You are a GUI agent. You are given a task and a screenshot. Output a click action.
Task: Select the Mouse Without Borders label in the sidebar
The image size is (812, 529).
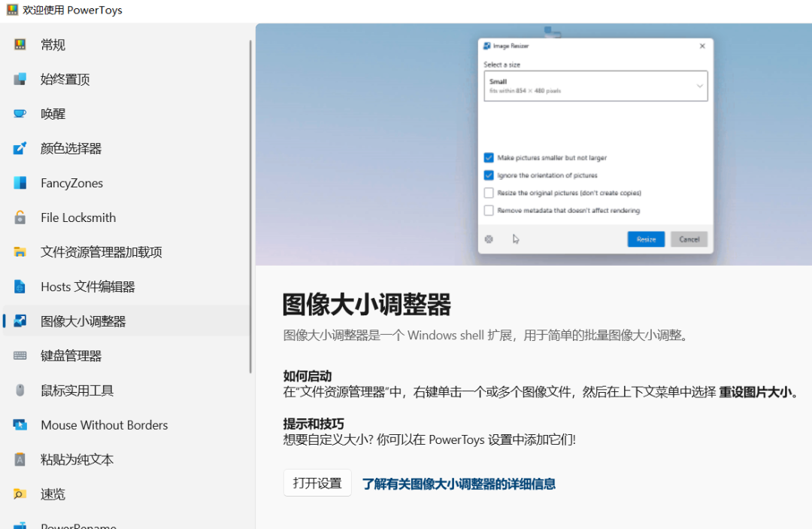click(x=104, y=425)
